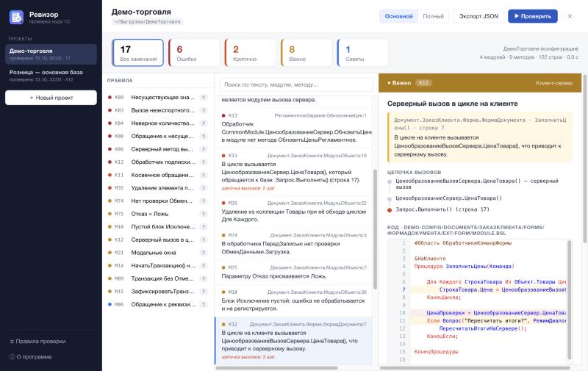Screen dimensions: 588x371
Task: Select rule K03 Вызов неэкспортного
Action: point(157,110)
